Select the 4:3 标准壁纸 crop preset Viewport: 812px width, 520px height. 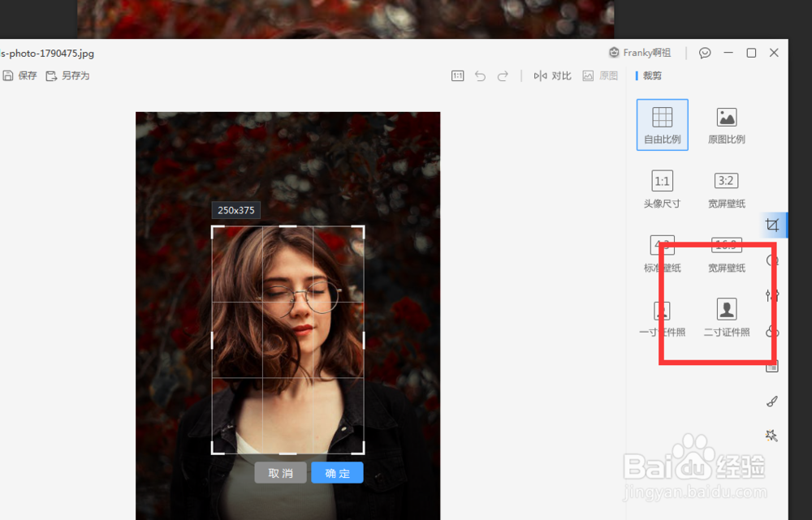(x=663, y=254)
